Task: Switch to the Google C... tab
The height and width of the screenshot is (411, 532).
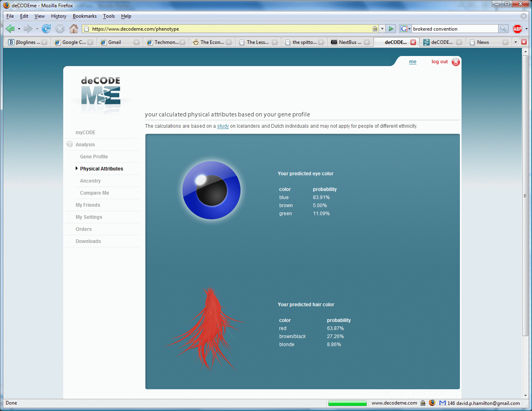Action: pos(74,42)
